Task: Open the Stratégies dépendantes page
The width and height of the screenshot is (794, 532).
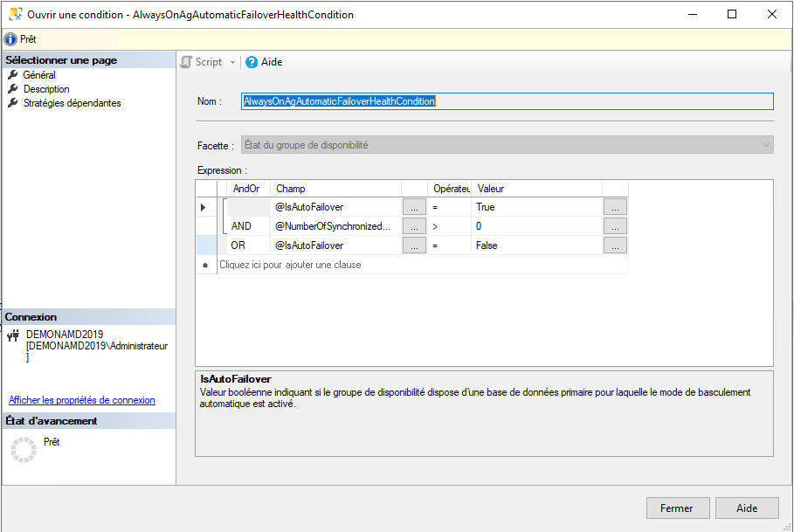Action: pos(72,103)
